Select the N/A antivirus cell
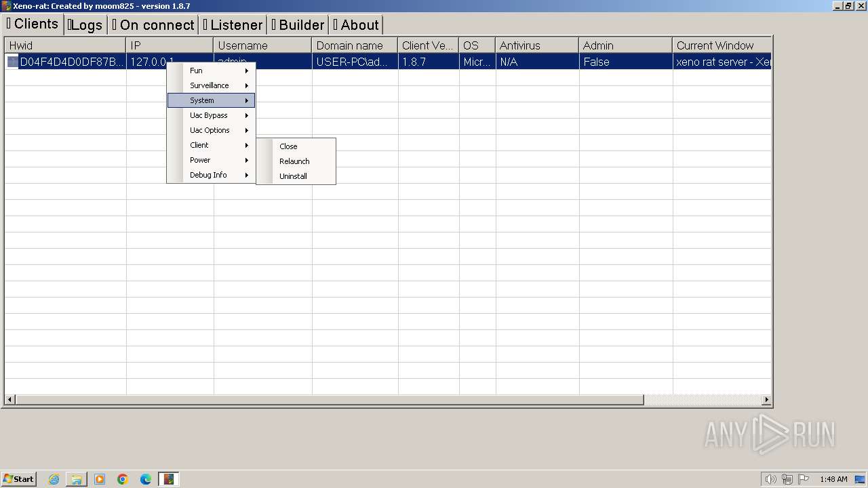The width and height of the screenshot is (868, 488). click(x=537, y=62)
